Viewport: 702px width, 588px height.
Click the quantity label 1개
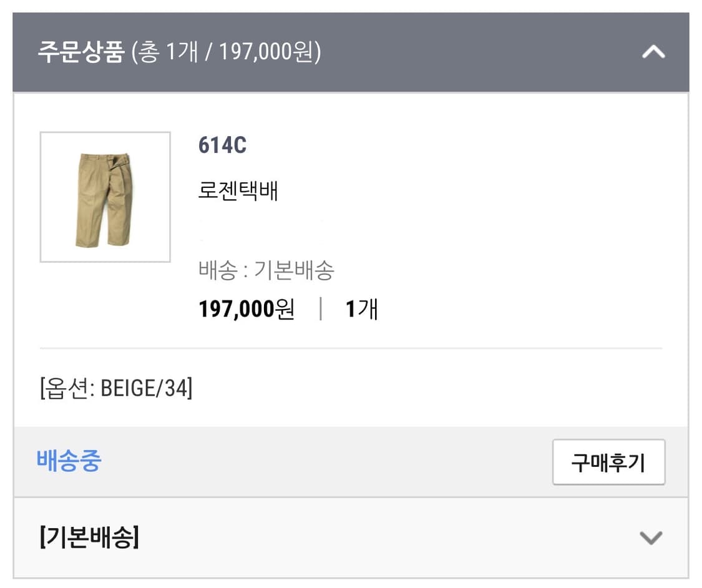pyautogui.click(x=362, y=307)
